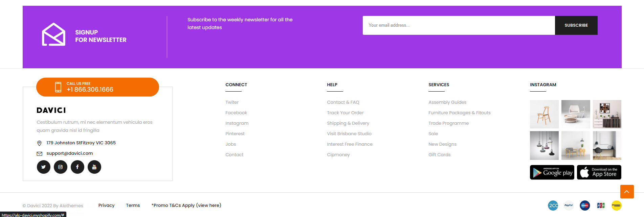Click the JCB payment icon
The height and width of the screenshot is (217, 644).
[601, 205]
